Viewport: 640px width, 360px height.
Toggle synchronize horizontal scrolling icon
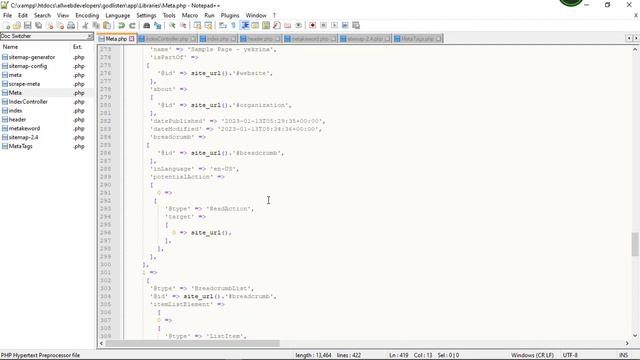coord(208,25)
